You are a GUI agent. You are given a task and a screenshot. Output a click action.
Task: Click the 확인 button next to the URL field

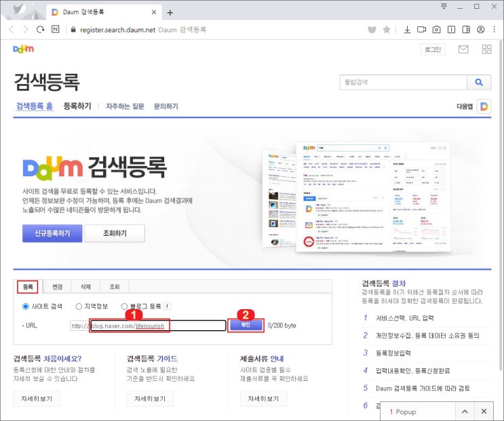pos(246,325)
